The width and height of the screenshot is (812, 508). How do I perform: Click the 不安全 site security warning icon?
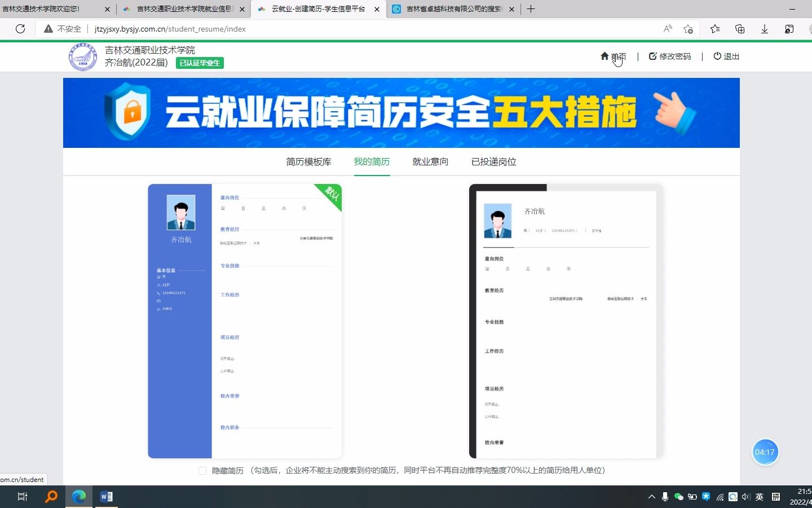(48, 29)
